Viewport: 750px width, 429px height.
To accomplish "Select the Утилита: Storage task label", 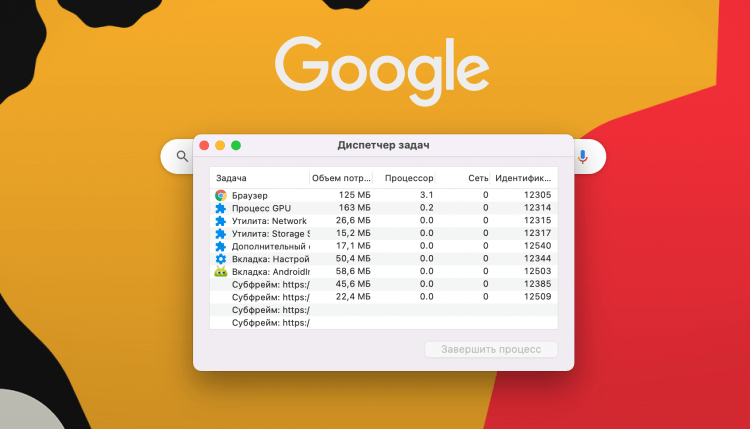I will [x=271, y=233].
